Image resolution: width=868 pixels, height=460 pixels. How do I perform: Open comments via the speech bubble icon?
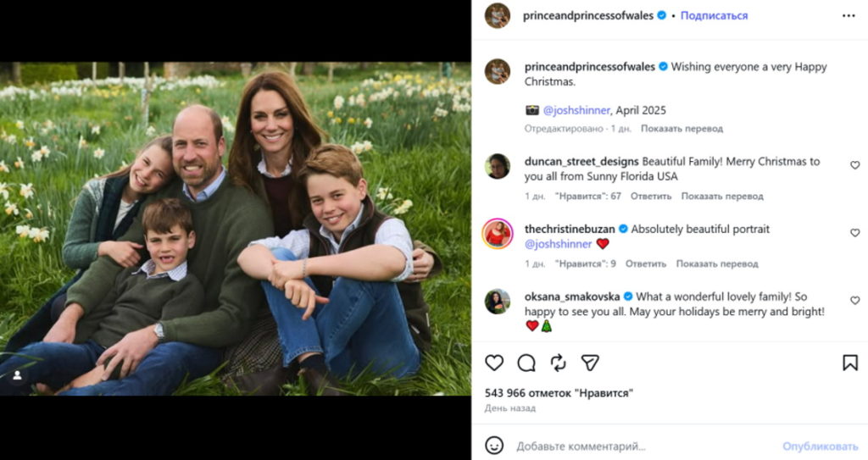click(526, 363)
